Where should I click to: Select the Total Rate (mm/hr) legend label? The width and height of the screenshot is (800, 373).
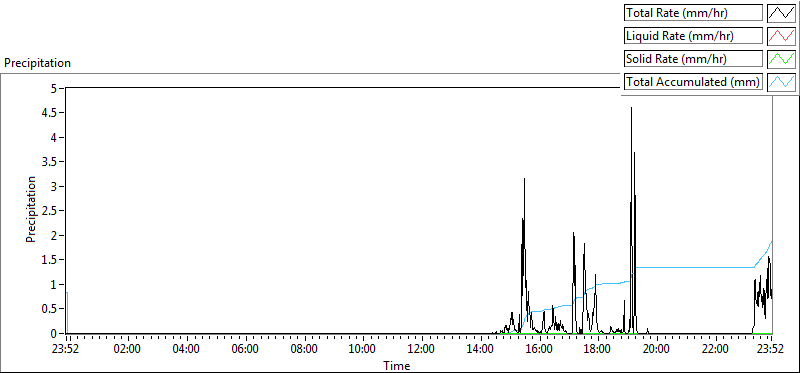point(693,13)
